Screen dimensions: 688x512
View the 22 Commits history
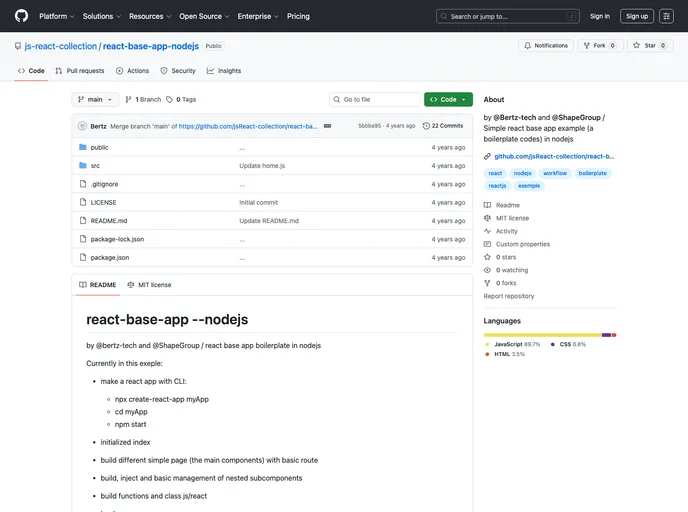pos(443,126)
